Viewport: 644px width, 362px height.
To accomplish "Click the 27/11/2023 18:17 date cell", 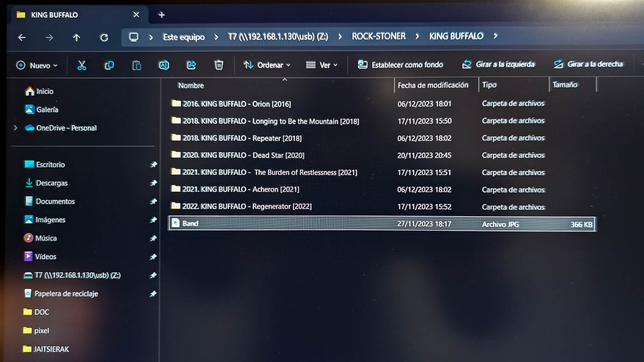I will [x=424, y=224].
